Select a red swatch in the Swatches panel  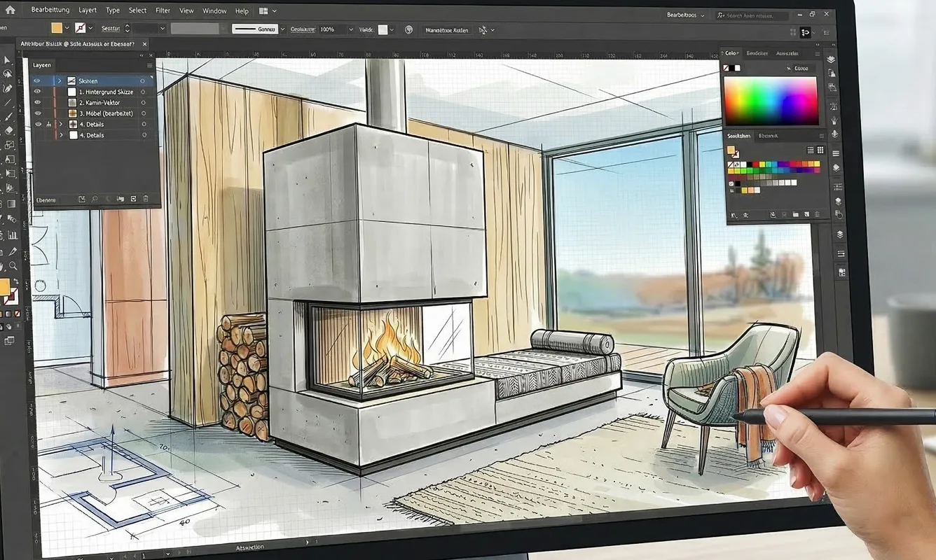pyautogui.click(x=755, y=164)
